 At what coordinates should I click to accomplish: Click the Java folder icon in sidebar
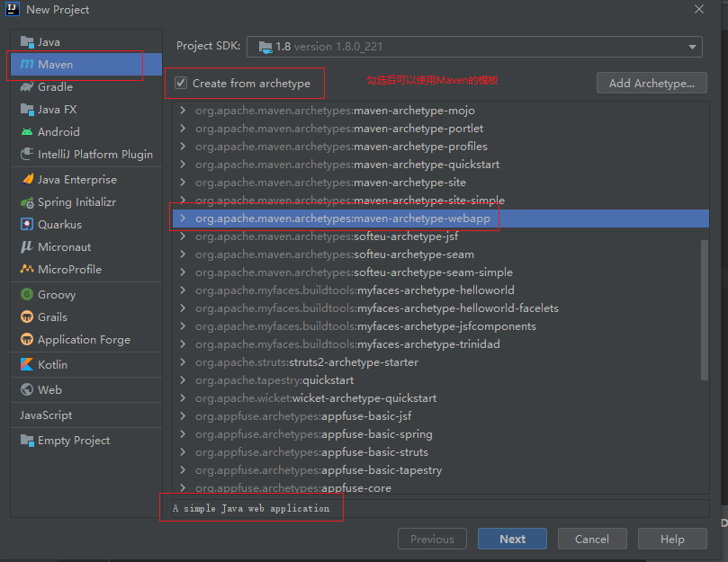[27, 42]
